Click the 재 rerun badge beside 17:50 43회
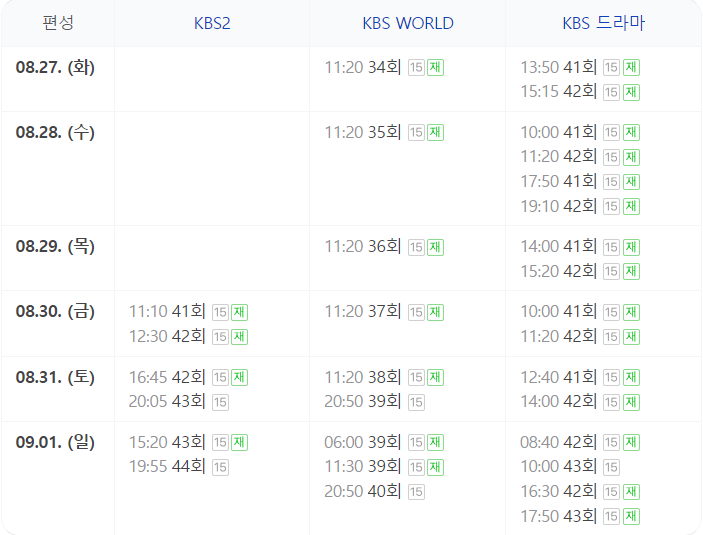The height and width of the screenshot is (535, 703). pos(631,517)
